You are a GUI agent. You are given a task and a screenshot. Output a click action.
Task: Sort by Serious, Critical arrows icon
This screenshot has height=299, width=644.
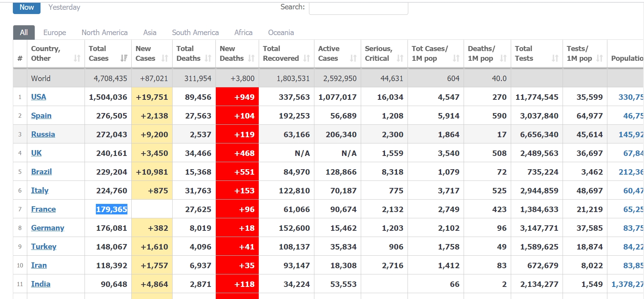click(400, 58)
